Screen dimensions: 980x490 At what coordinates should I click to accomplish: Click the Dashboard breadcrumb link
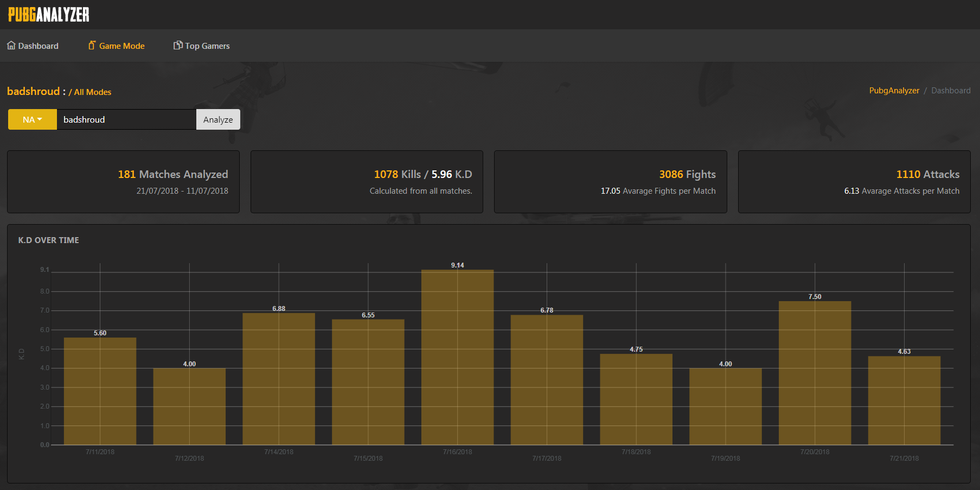click(951, 90)
